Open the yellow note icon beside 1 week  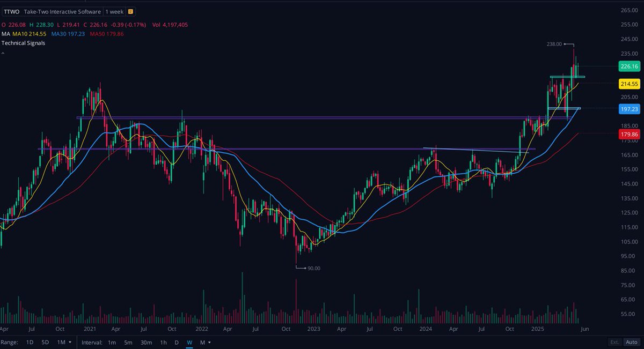(x=130, y=11)
